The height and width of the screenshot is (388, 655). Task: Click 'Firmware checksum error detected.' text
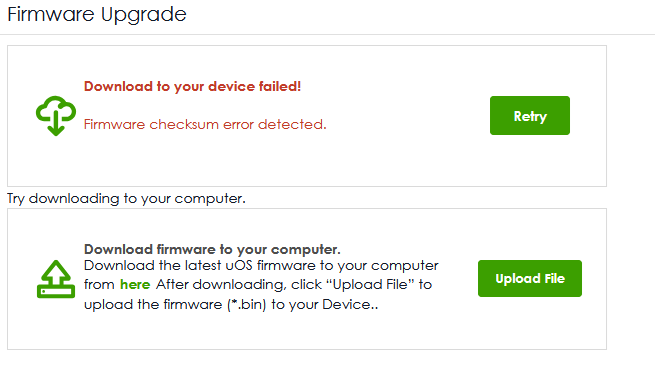point(205,124)
